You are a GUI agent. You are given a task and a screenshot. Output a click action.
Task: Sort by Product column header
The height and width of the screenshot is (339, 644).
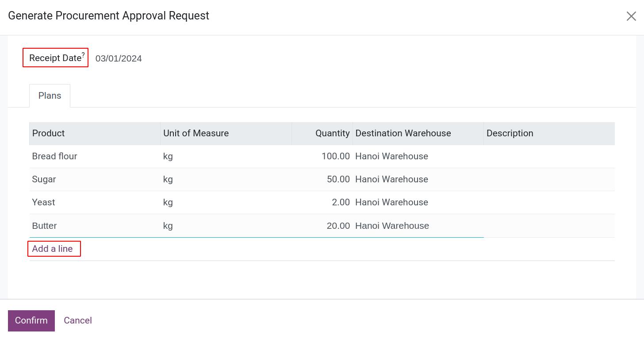[x=49, y=133]
